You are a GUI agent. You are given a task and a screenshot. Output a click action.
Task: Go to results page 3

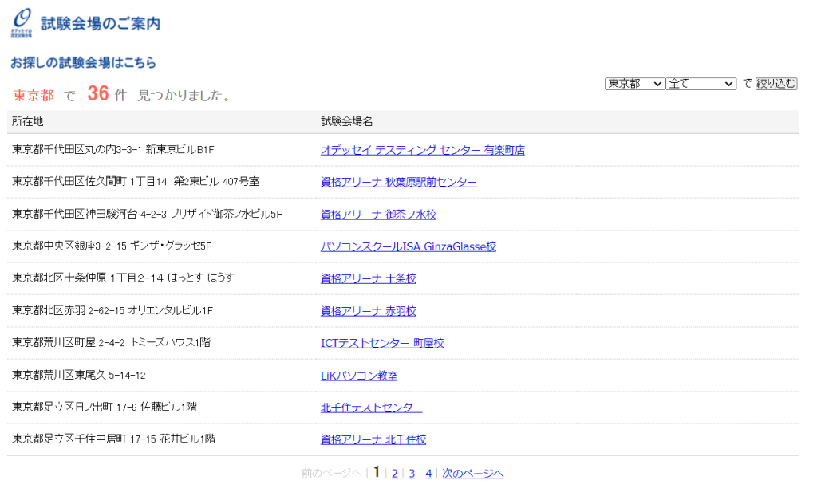pos(412,473)
